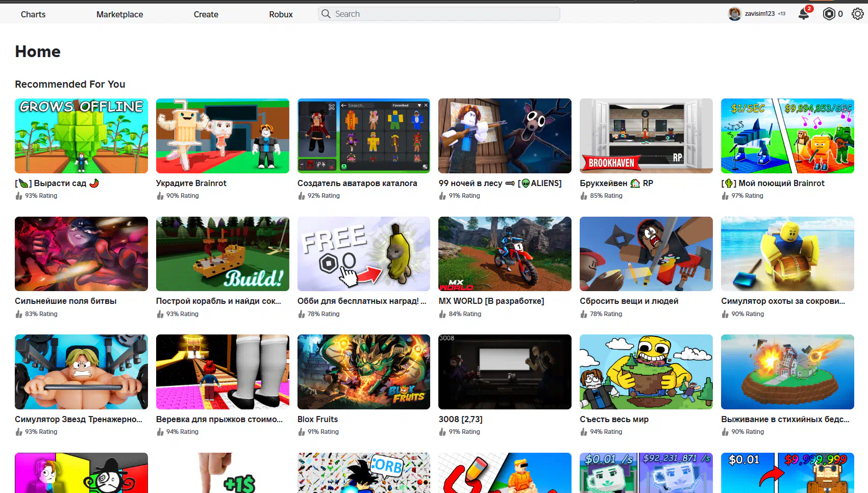Open Веревка для прыжков title link
The image size is (868, 493).
tap(219, 419)
